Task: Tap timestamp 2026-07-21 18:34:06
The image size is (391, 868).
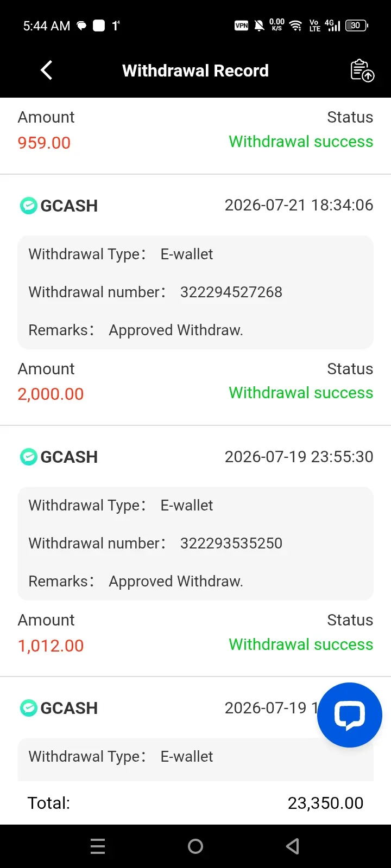Action: (x=299, y=205)
